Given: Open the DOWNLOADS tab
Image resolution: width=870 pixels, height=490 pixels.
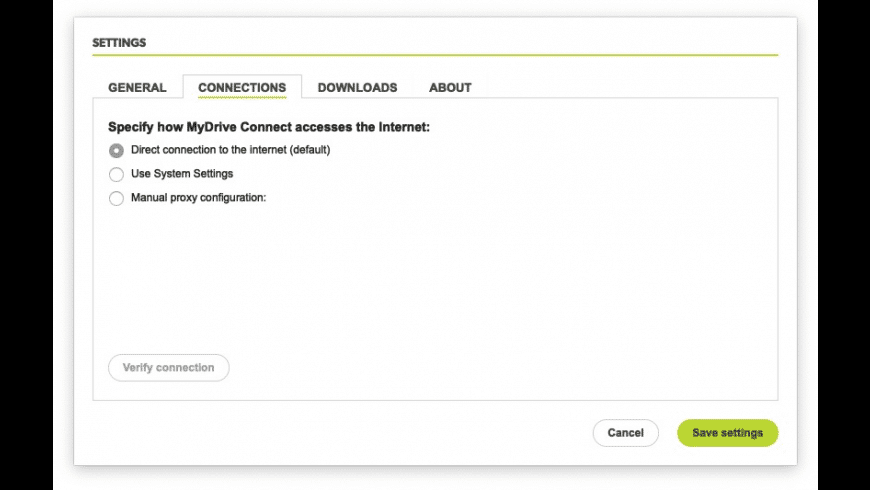Looking at the screenshot, I should [x=357, y=88].
